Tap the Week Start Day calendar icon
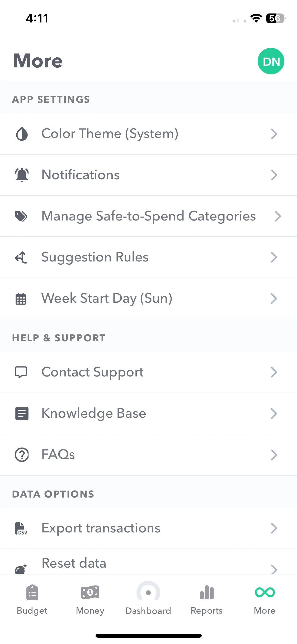This screenshot has height=644, width=297. tap(21, 299)
